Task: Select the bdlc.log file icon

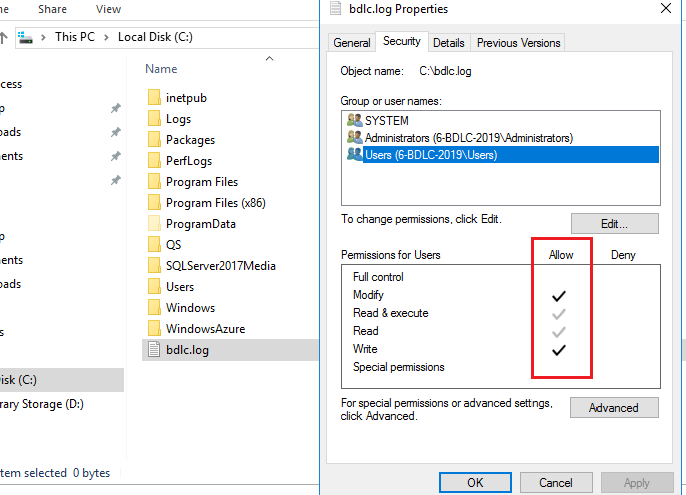Action: pyautogui.click(x=154, y=350)
